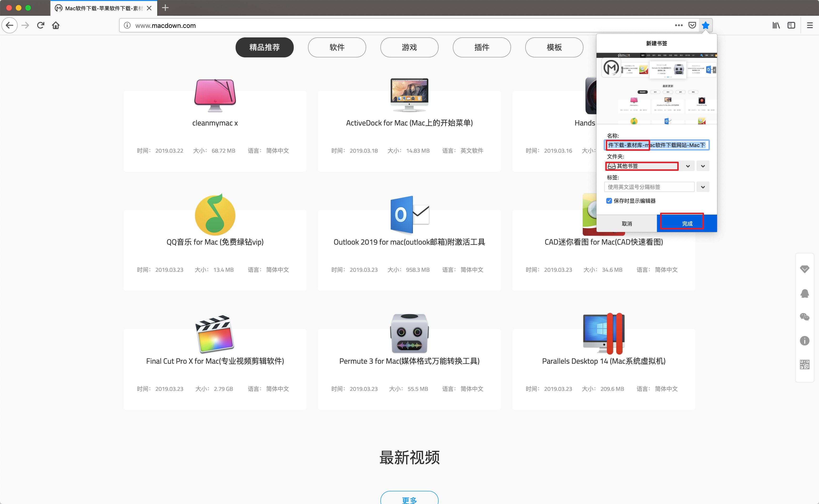This screenshot has height=504, width=819.
Task: Expand folder tree with arrow beside 文件夹
Action: coord(703,166)
